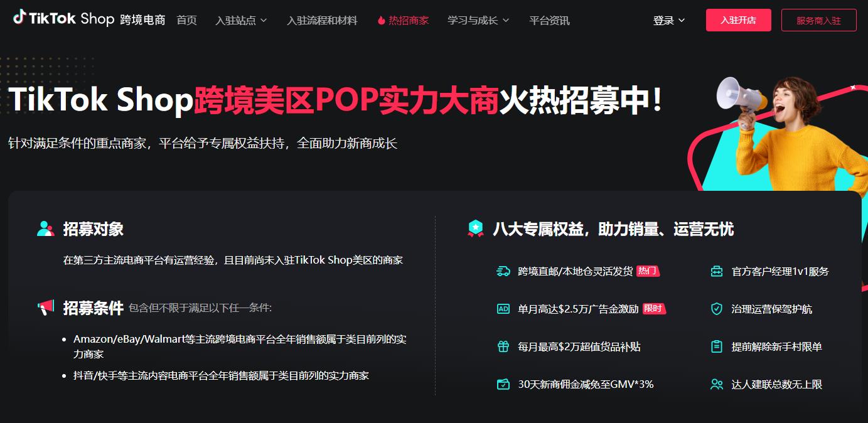Click the 八大专属权益，助力销量、运营无忧 heading

pyautogui.click(x=613, y=229)
